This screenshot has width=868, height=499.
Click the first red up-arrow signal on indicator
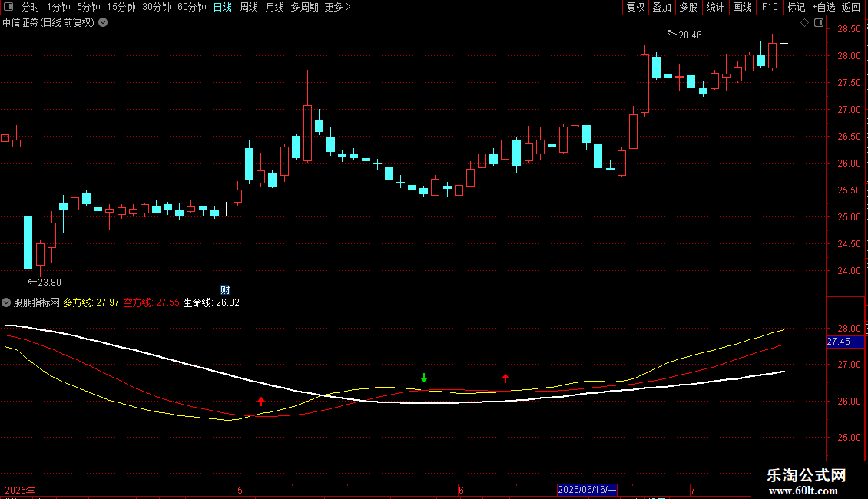(261, 401)
